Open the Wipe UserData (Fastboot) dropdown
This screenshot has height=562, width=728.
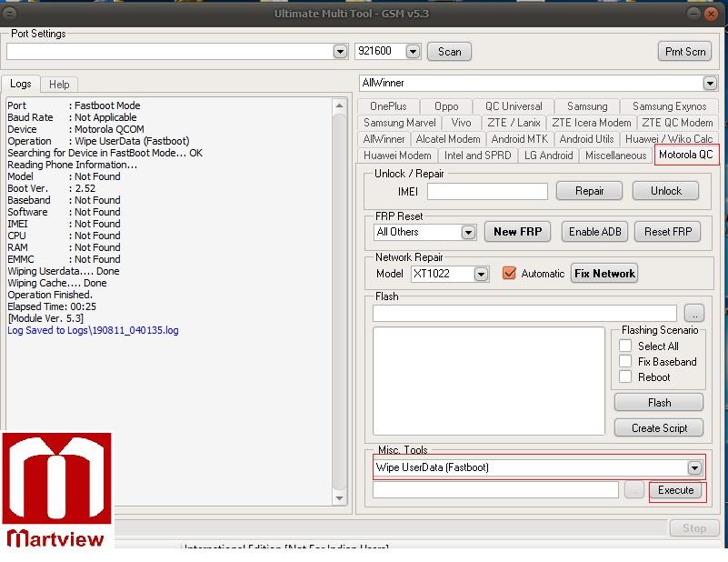[694, 467]
